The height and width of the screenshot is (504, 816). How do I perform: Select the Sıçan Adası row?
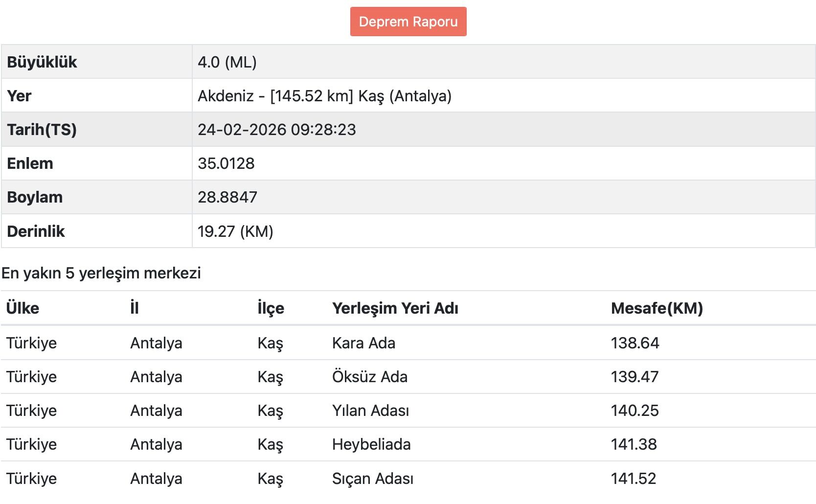coord(372,478)
